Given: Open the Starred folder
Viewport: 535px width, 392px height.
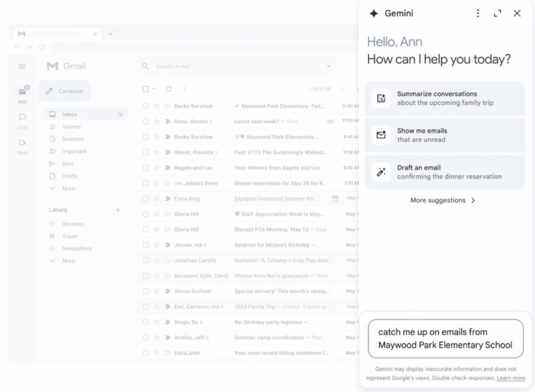Looking at the screenshot, I should (85, 127).
